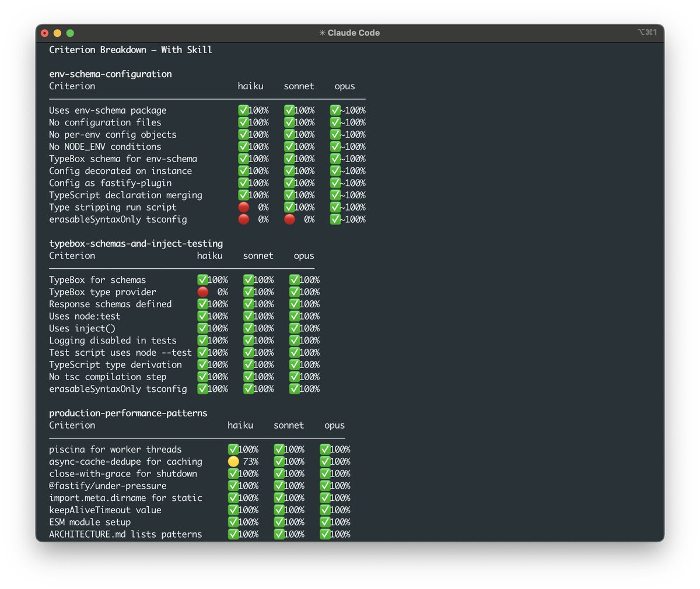Click green check for TypeBox for schemas sonnet
The image size is (700, 589).
pos(249,280)
